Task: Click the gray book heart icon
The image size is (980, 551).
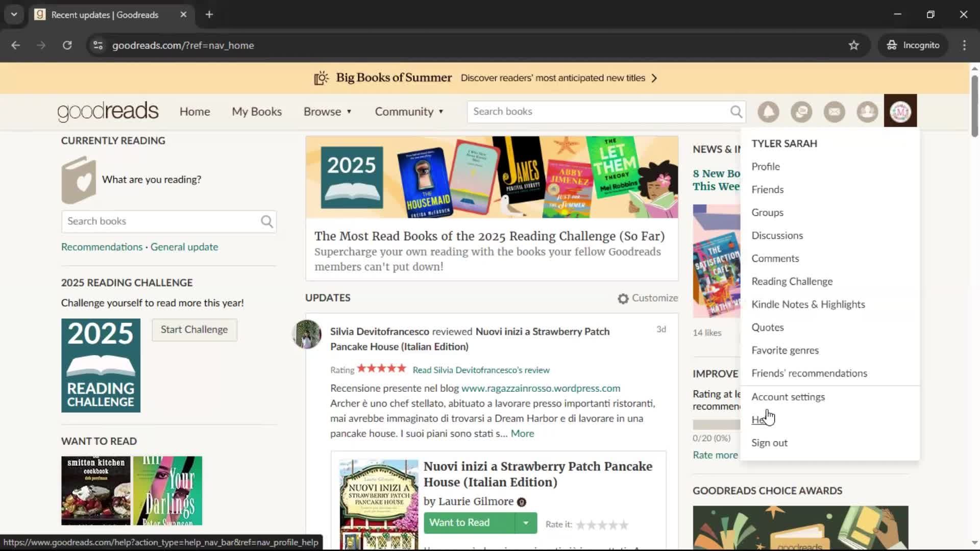Action: [x=79, y=180]
